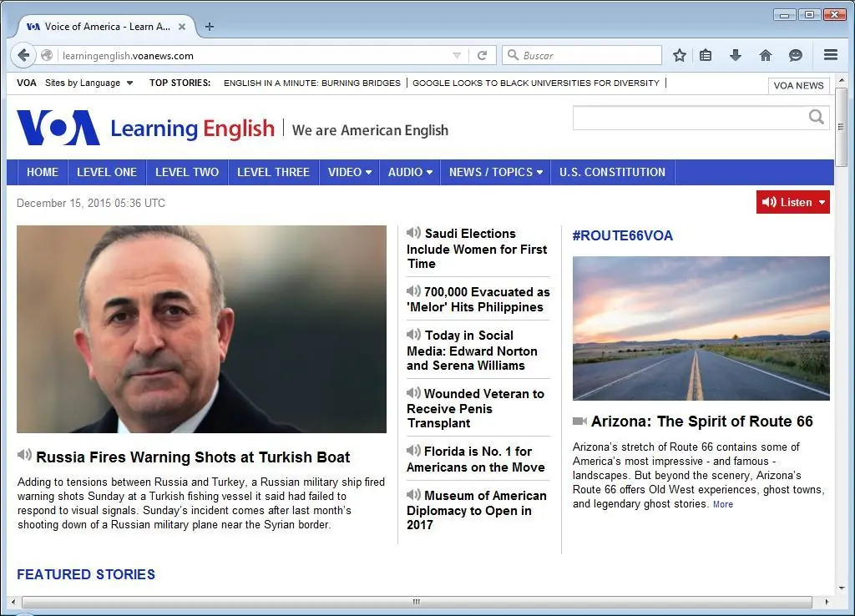
Task: Select LEVEL TWO in navigation bar
Action: [x=187, y=172]
